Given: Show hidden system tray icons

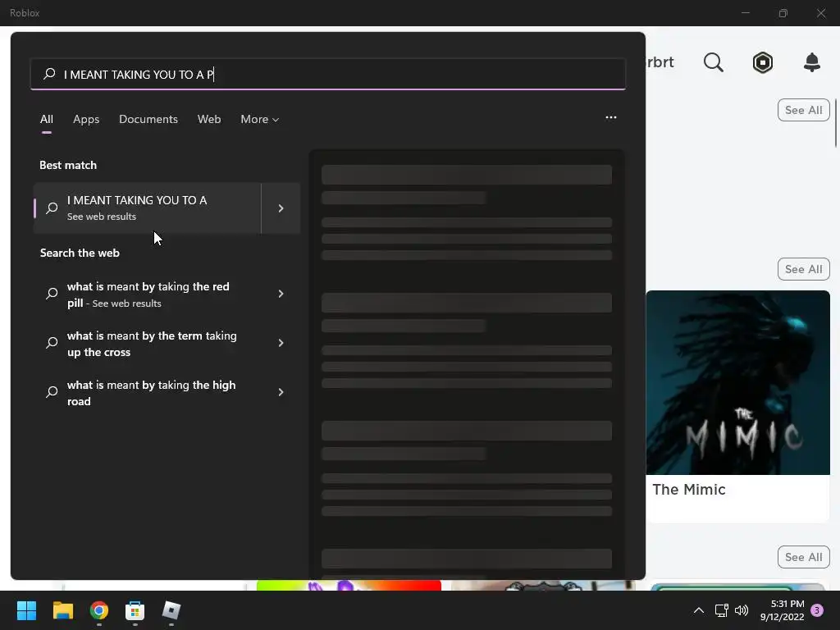Looking at the screenshot, I should tap(699, 610).
